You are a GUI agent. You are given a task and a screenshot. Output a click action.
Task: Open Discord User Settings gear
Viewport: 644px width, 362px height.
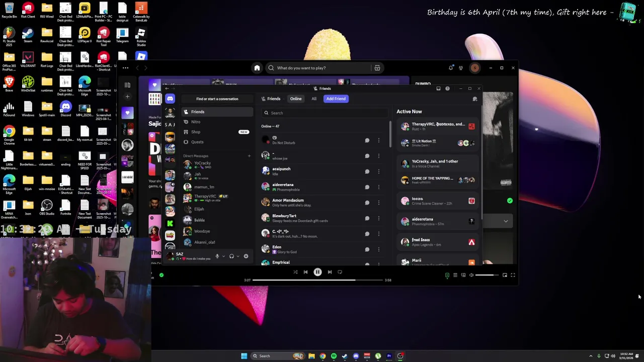point(246,256)
